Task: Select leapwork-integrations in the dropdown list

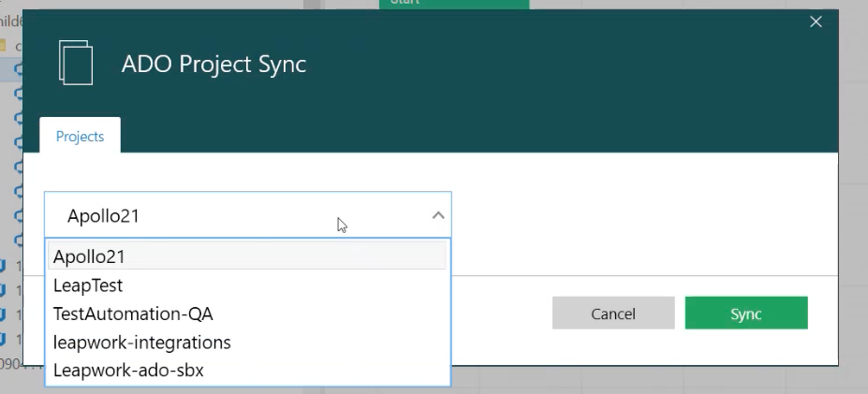Action: coord(141,343)
